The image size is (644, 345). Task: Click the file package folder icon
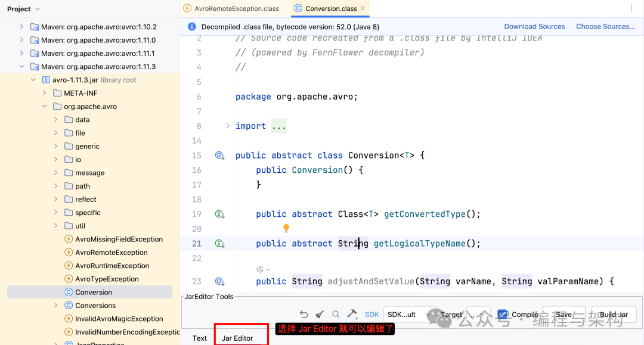(x=69, y=133)
